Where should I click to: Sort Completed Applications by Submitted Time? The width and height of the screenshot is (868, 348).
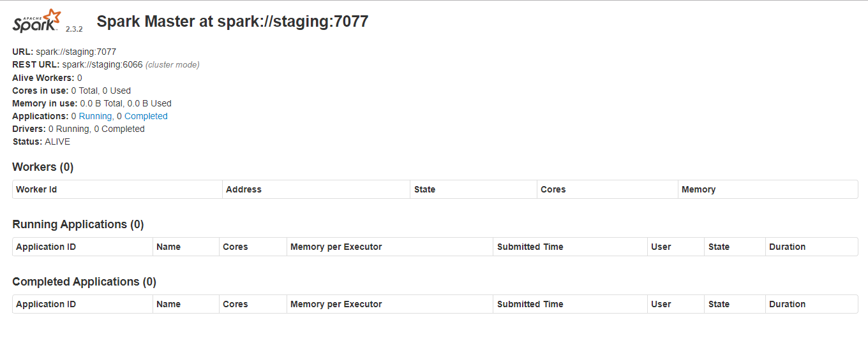point(530,304)
